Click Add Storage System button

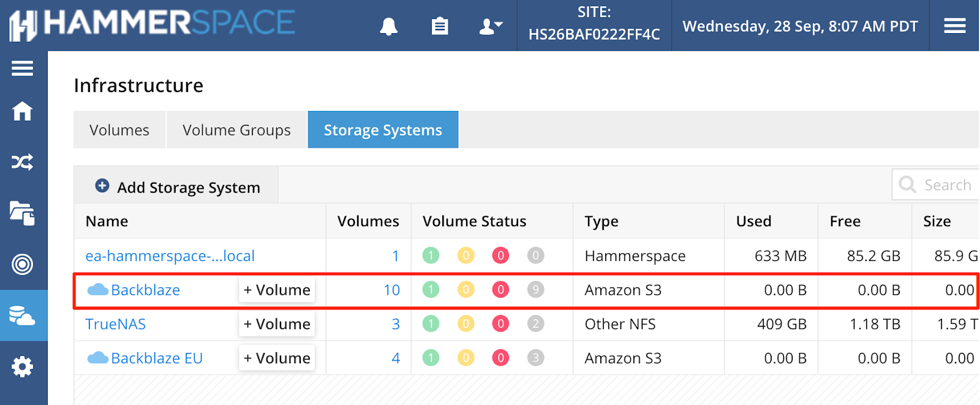(177, 186)
